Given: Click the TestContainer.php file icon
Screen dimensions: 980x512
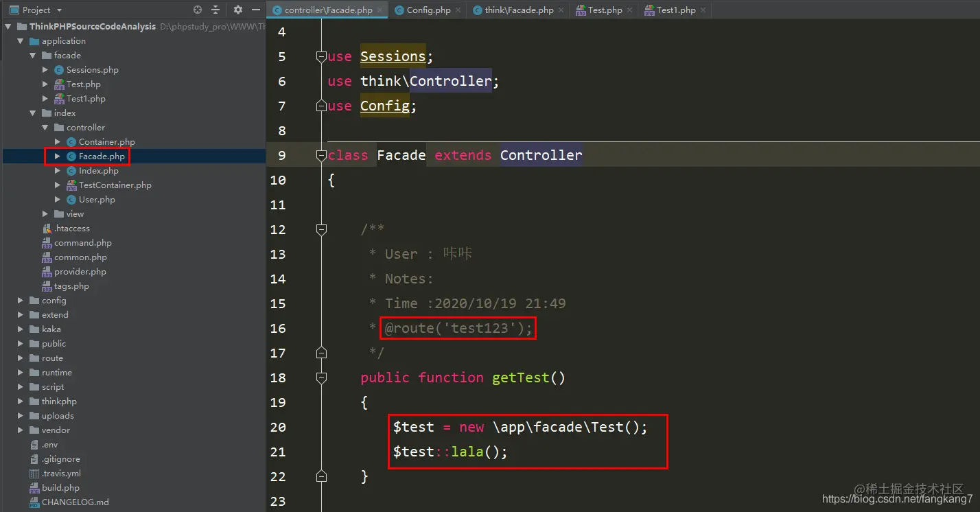Looking at the screenshot, I should (x=71, y=185).
